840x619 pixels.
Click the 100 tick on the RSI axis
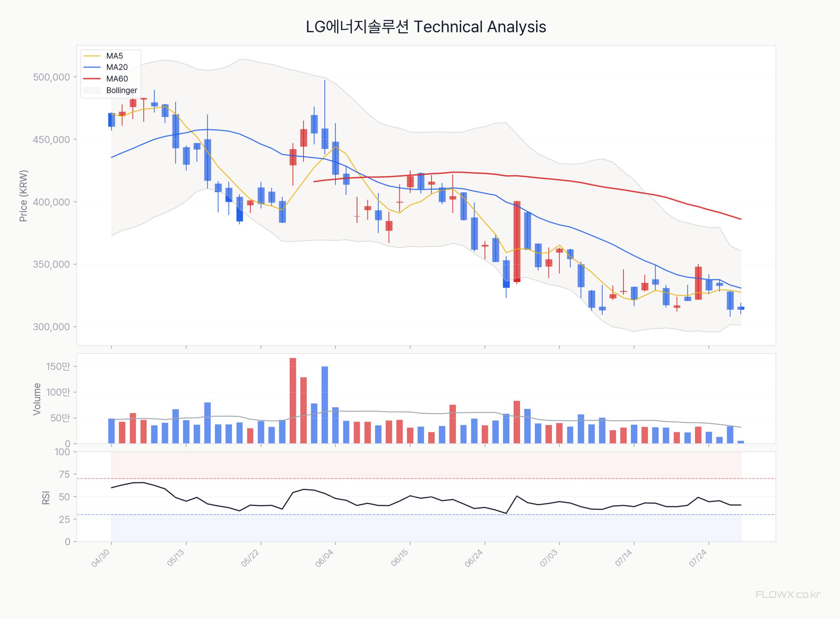pos(62,452)
